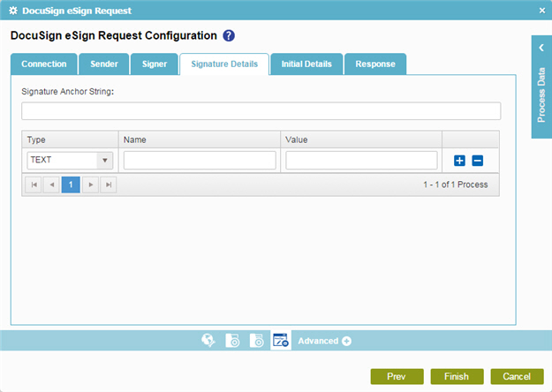Close the DocuSign eSign Request dialog
Screen dimensions: 552x392
tap(542, 11)
